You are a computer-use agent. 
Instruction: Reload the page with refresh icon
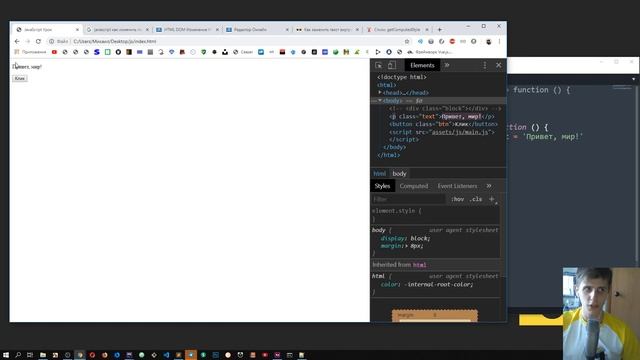point(38,41)
